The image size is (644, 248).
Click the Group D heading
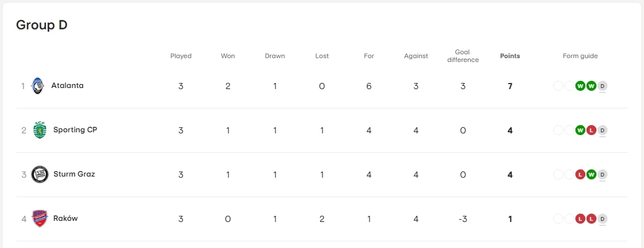(41, 25)
